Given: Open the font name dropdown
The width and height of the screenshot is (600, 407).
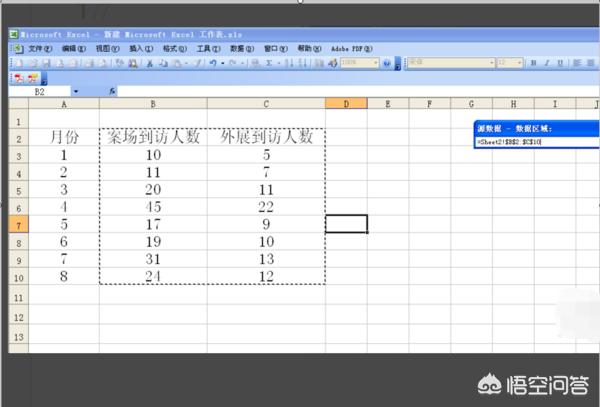Looking at the screenshot, I should tap(491, 62).
